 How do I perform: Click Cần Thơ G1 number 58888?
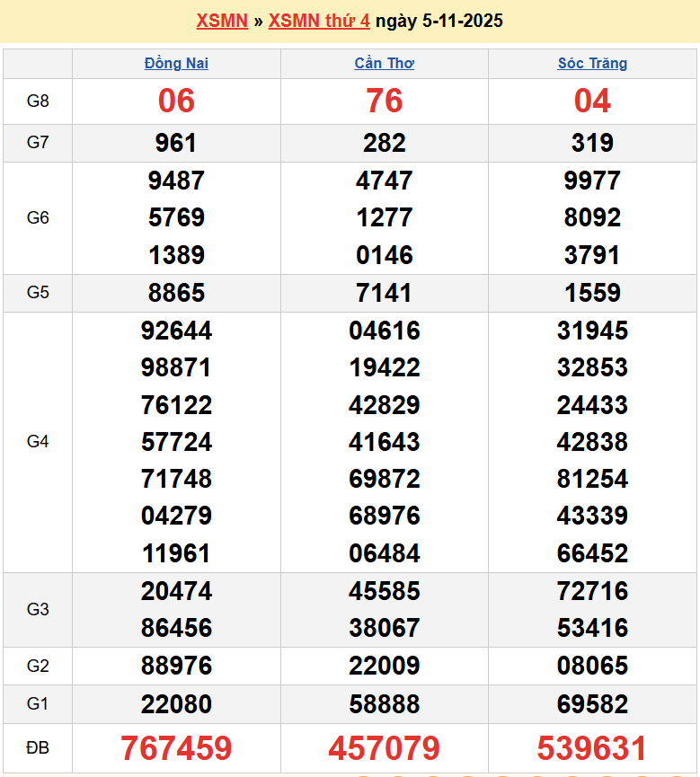(385, 704)
